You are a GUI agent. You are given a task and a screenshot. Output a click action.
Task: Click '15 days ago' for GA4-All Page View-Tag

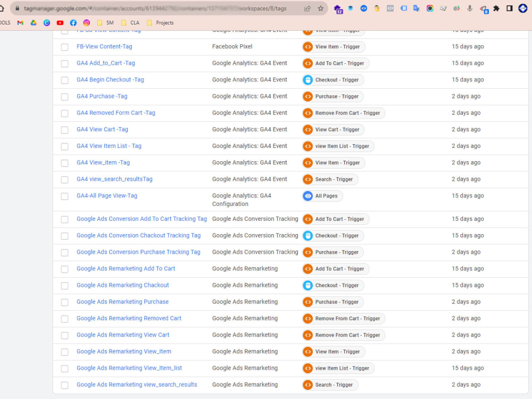click(468, 195)
